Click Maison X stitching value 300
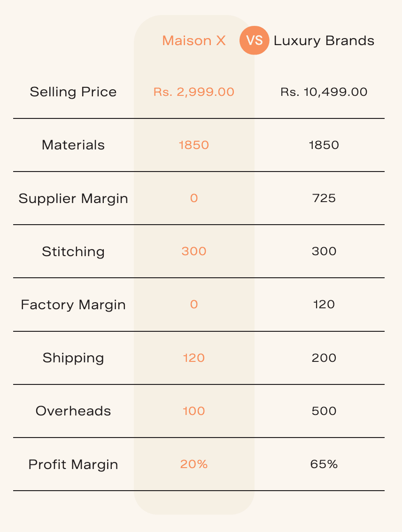 [x=194, y=251]
